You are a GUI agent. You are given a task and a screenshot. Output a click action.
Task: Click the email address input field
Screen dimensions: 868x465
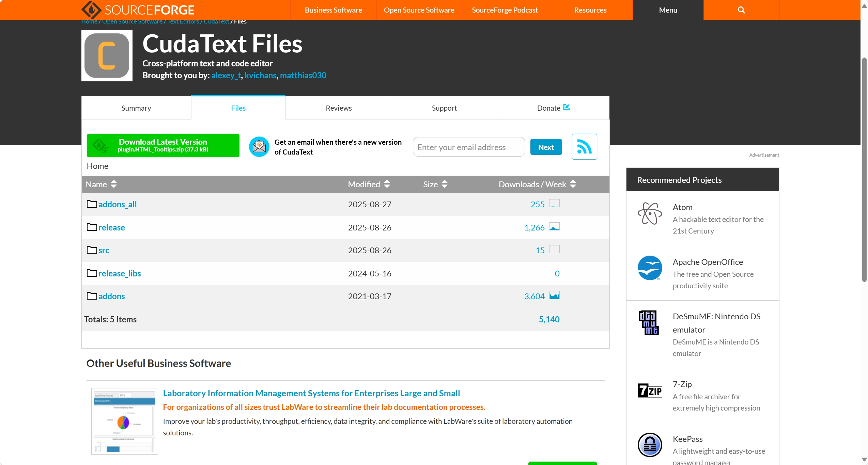coord(468,147)
